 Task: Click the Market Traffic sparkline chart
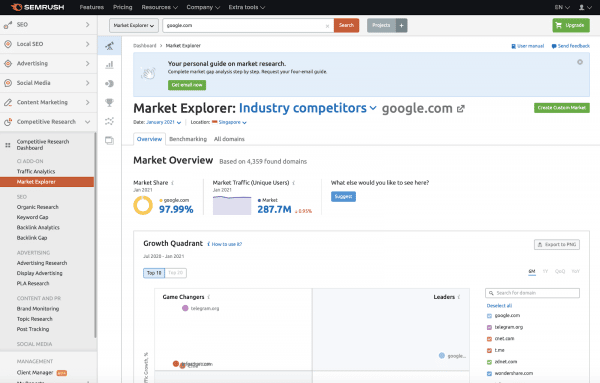tap(232, 205)
